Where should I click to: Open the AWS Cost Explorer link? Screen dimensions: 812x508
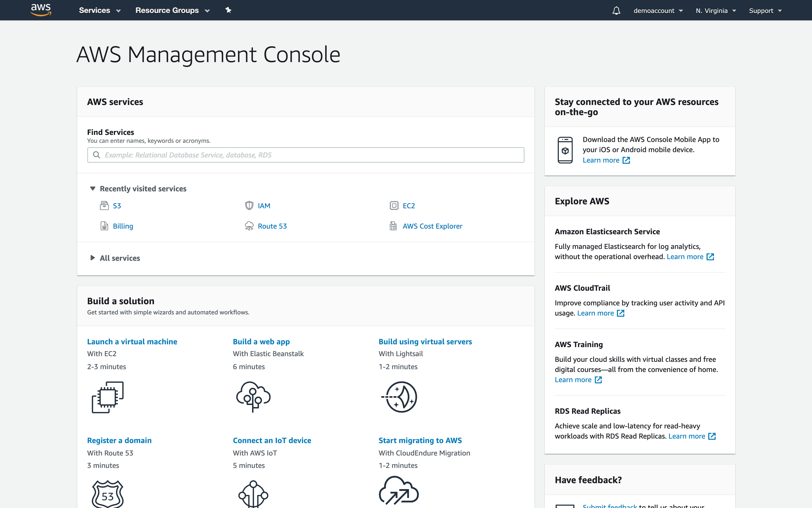coord(432,226)
